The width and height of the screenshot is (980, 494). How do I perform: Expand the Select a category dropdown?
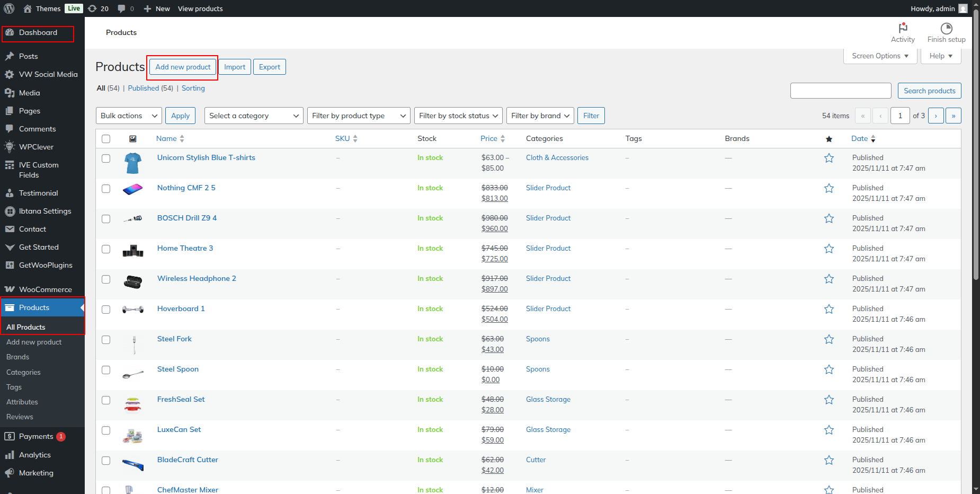click(254, 116)
